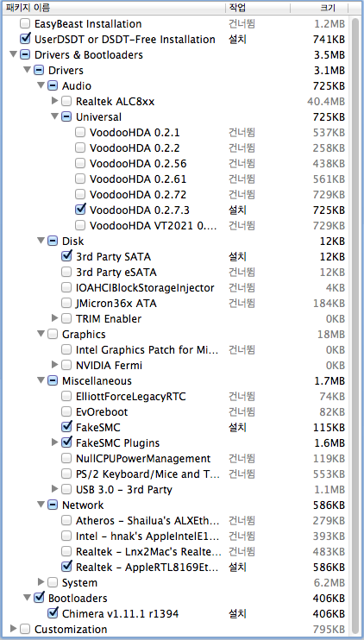Uncheck FakeSMC Plugins checkbox
This screenshot has width=364, height=640.
coord(66,442)
